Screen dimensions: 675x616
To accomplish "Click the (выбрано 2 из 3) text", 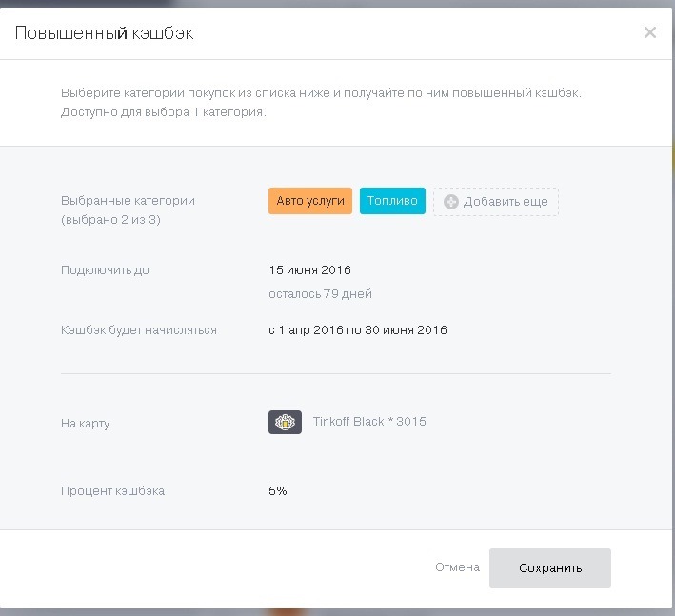I will click(x=110, y=220).
